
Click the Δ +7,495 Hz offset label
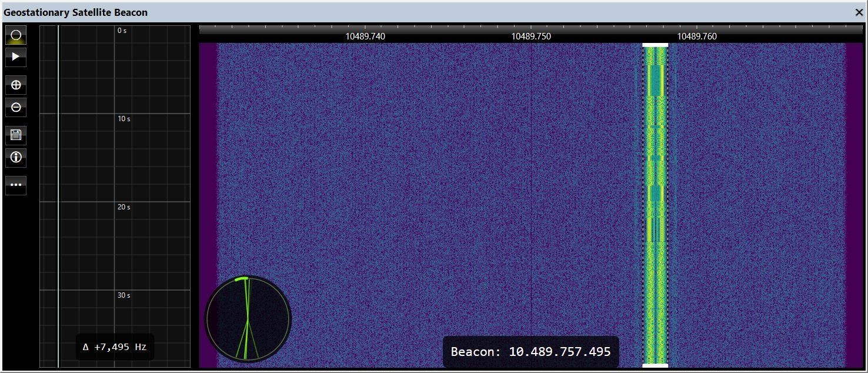click(x=115, y=347)
